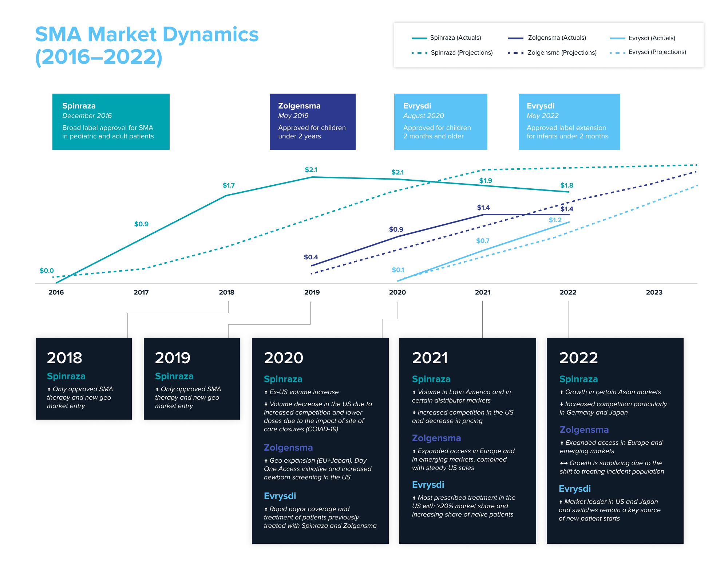Click the 'Zolgensma (Projections)' legend label

[x=562, y=52]
